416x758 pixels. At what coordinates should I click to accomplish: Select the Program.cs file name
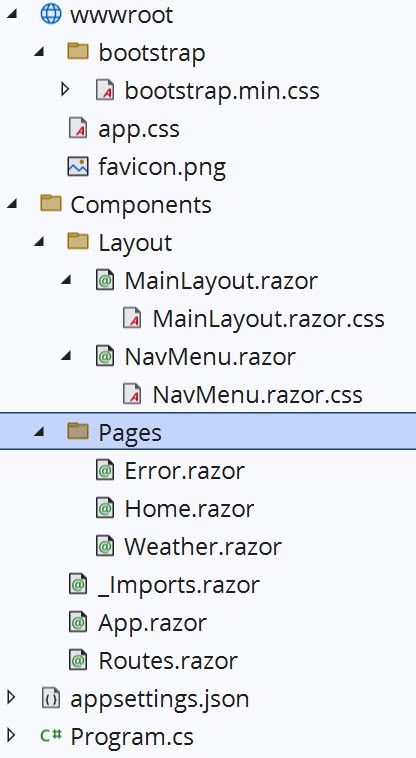coord(131,738)
